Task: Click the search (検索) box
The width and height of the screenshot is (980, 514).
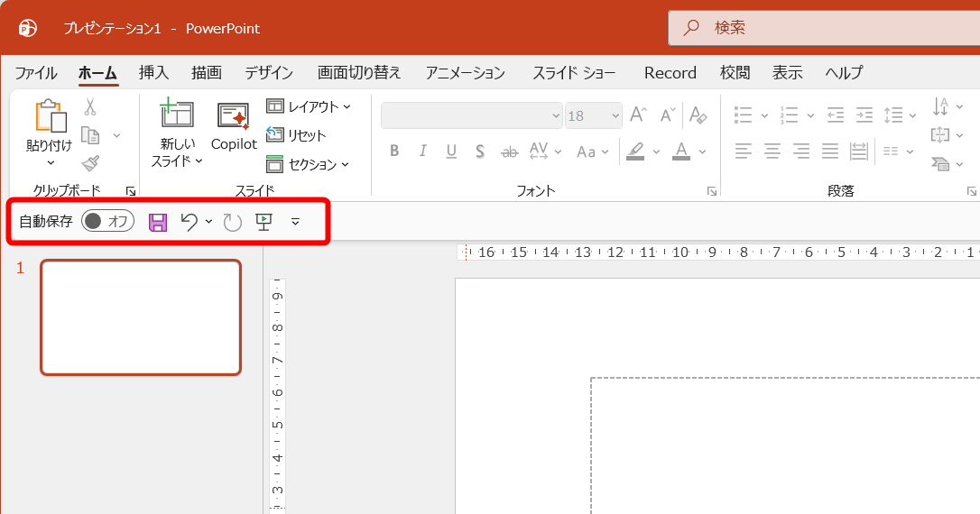Action: pos(824,27)
